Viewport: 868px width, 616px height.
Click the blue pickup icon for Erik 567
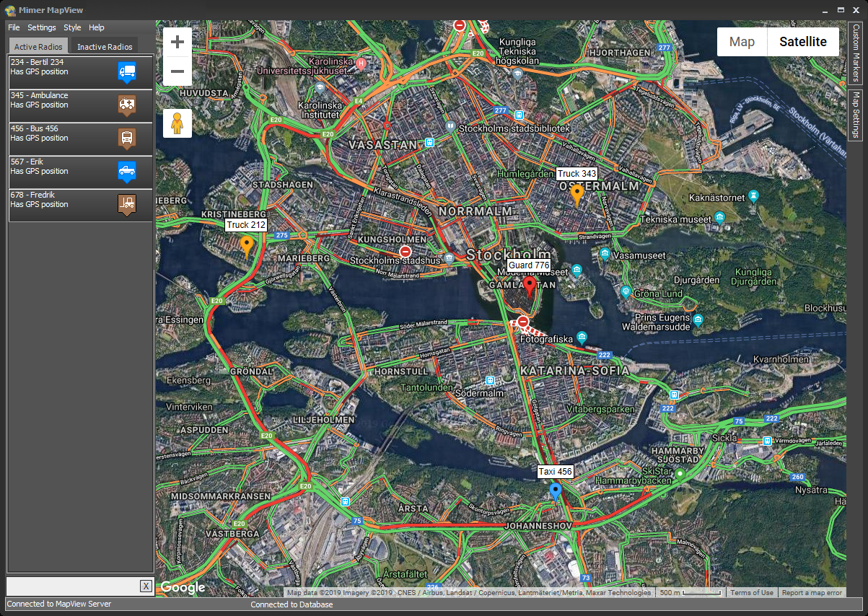[127, 172]
